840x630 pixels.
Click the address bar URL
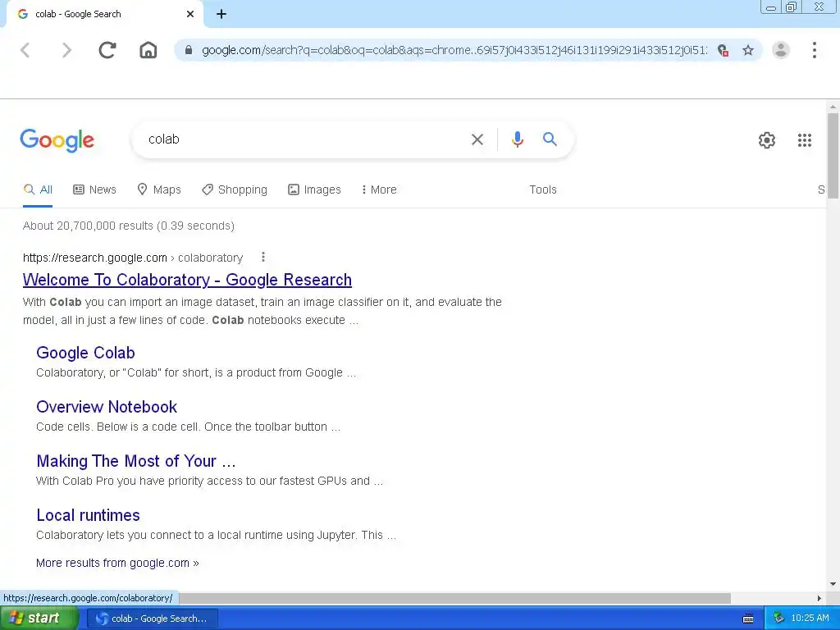(x=454, y=50)
